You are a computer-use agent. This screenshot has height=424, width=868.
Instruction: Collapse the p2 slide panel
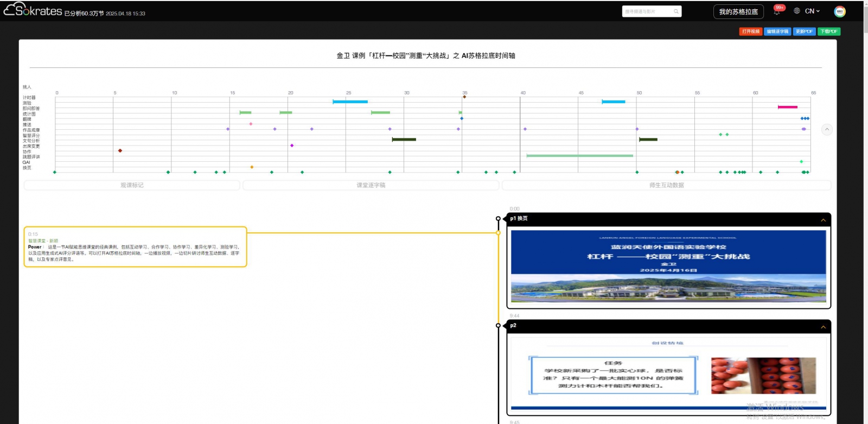(823, 327)
